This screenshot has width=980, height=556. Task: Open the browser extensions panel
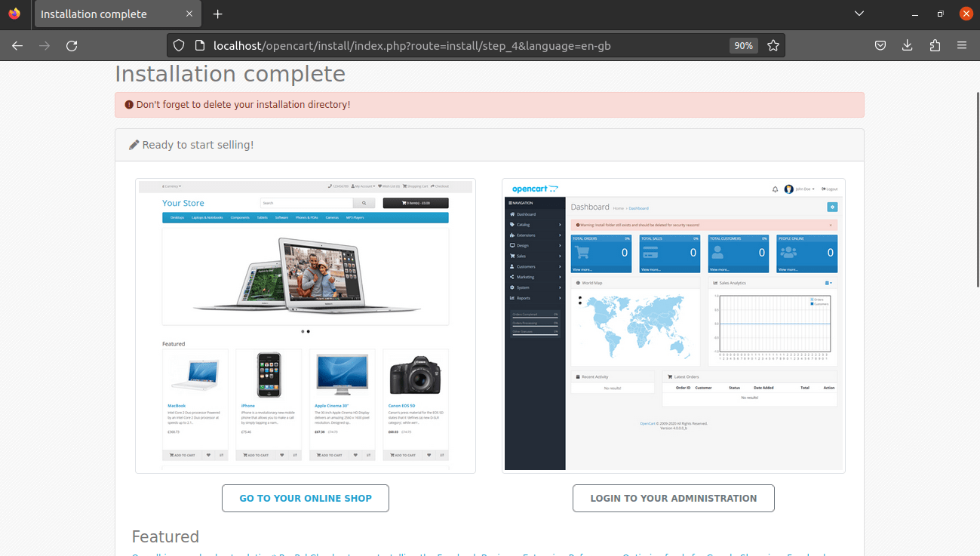pyautogui.click(x=935, y=46)
